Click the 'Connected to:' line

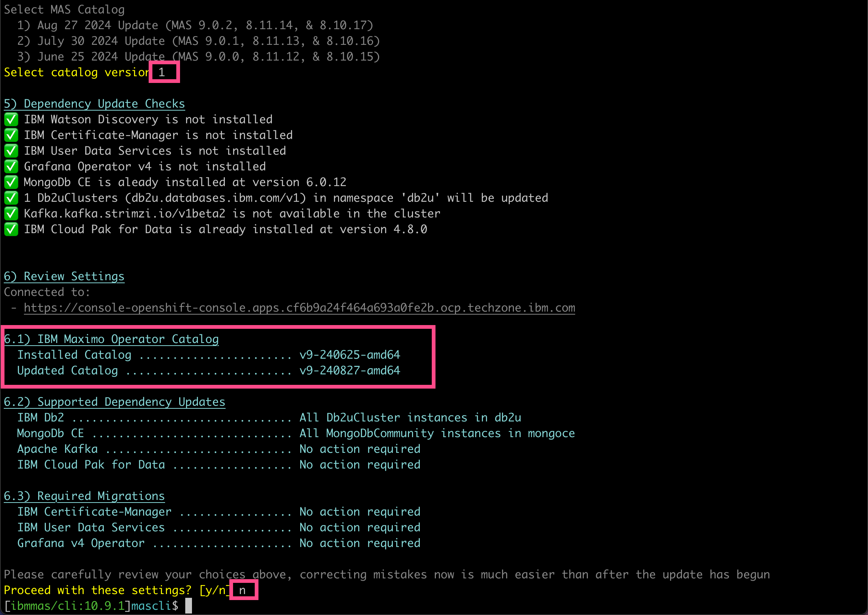pos(47,292)
